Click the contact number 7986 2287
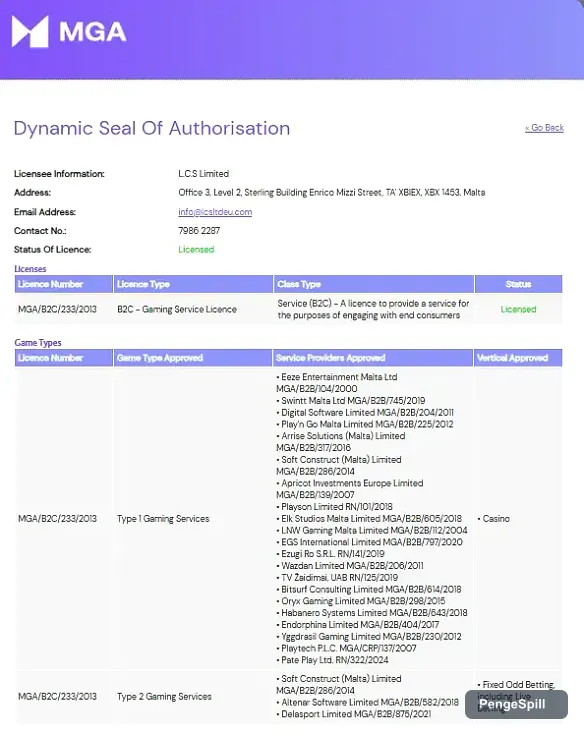 pyautogui.click(x=199, y=231)
